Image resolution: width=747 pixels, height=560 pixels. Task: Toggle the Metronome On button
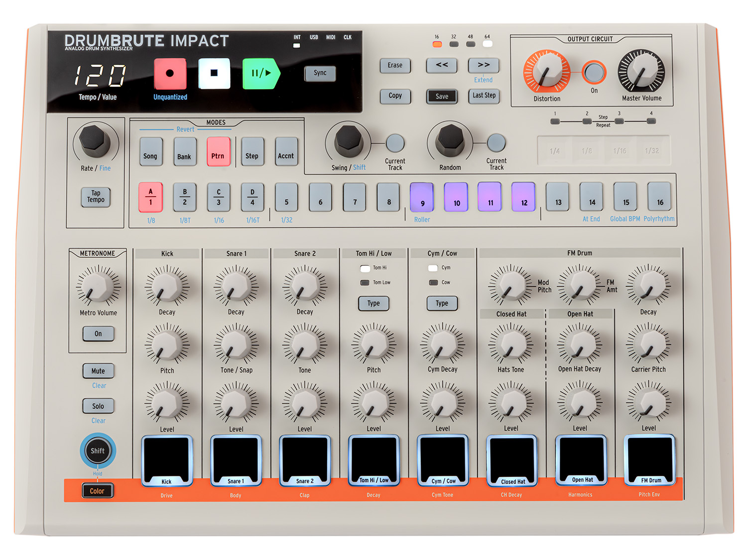[98, 334]
